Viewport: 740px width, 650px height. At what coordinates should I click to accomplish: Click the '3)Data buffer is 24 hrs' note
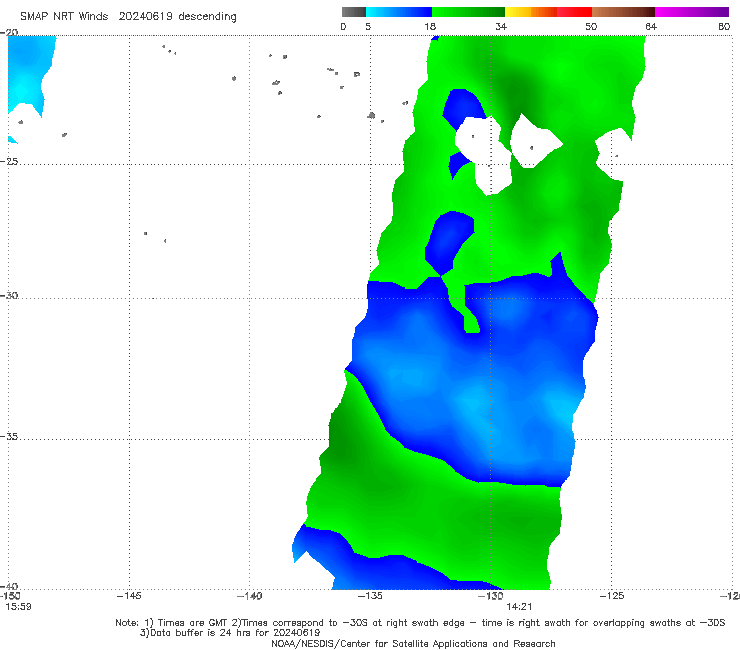[x=230, y=633]
